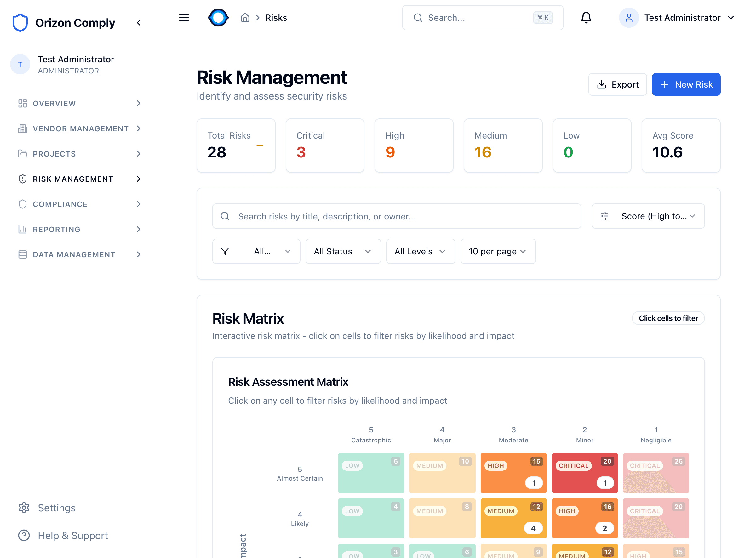The width and height of the screenshot is (756, 558).
Task: Select the red CRITICAL 20 matrix cell
Action: tap(584, 473)
